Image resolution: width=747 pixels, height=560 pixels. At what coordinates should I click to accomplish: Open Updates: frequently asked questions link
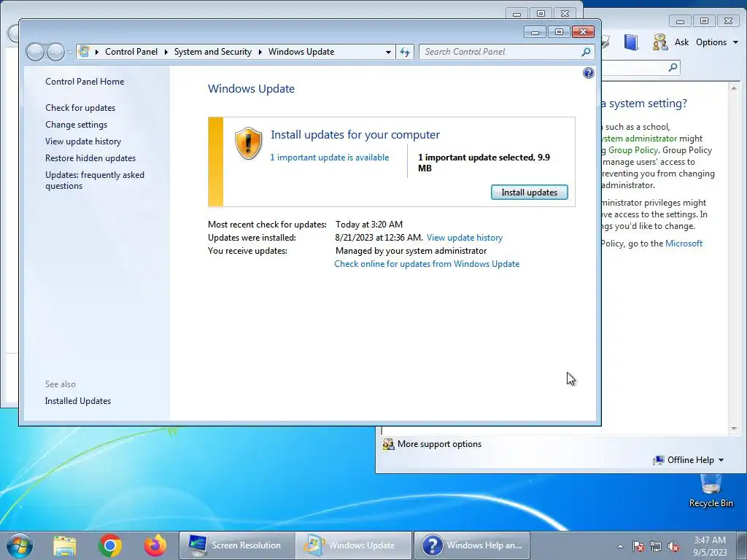[x=95, y=181]
